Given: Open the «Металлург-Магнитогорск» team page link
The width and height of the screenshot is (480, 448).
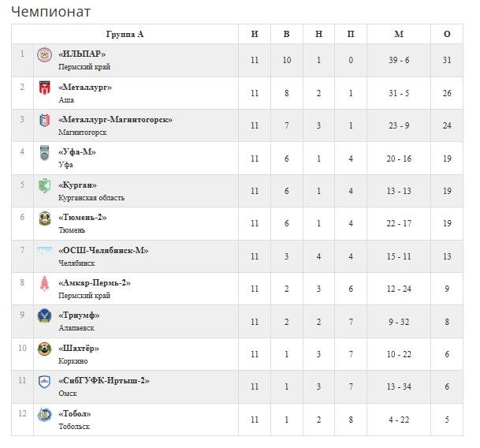Looking at the screenshot, I should coord(115,120).
